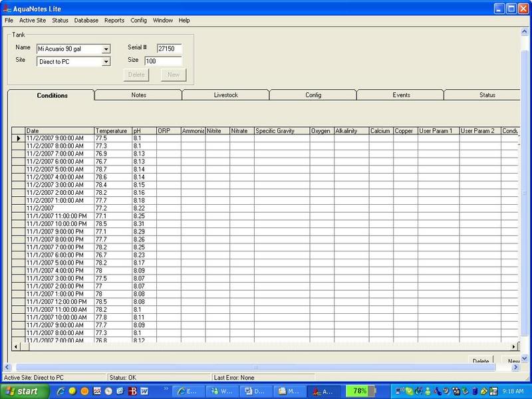Screen dimensions: 532x399
Task: Switch to the taskbar button labeled M...
Action: click(x=290, y=391)
